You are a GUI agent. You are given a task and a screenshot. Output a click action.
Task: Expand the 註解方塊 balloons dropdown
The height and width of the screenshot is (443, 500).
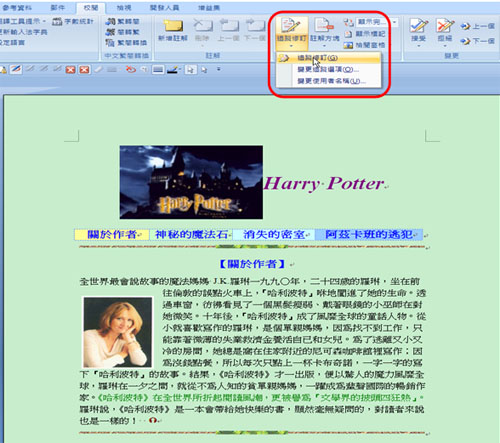coord(325,32)
